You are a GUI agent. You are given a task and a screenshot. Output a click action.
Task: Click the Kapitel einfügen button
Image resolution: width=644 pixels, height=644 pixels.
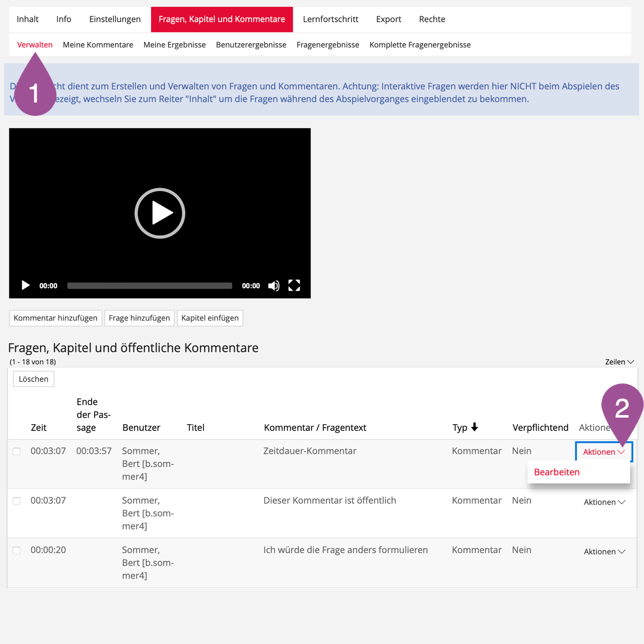(x=210, y=318)
